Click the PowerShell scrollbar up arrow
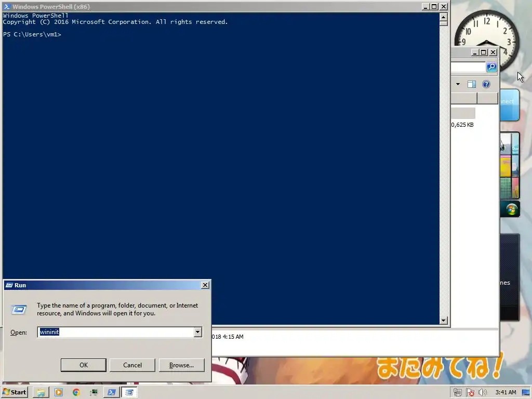Image resolution: width=532 pixels, height=399 pixels. click(444, 16)
